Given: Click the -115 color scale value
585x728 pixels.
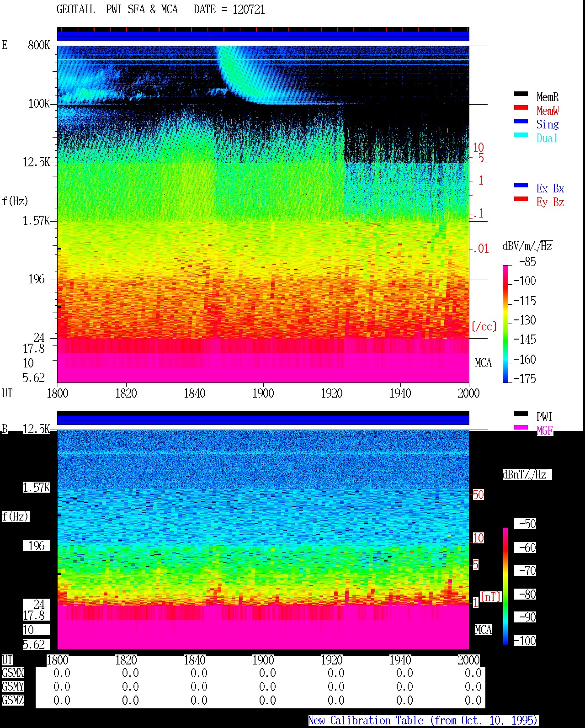Looking at the screenshot, I should [525, 301].
